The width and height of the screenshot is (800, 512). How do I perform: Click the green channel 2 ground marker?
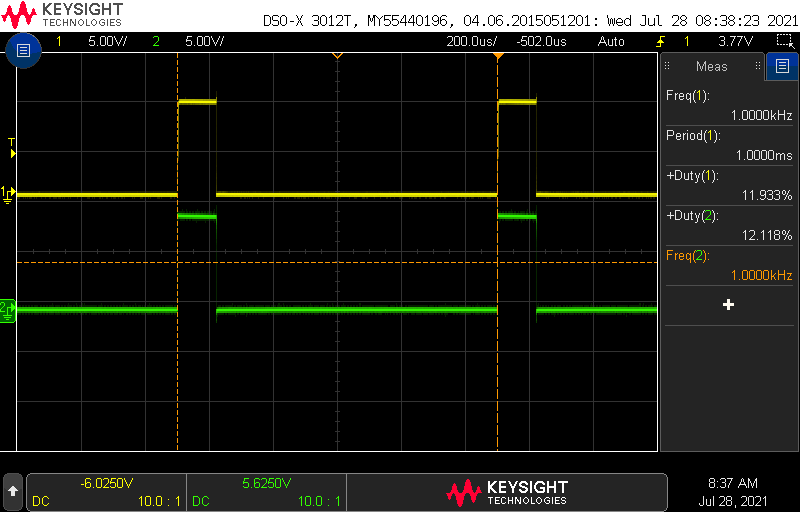[x=8, y=310]
